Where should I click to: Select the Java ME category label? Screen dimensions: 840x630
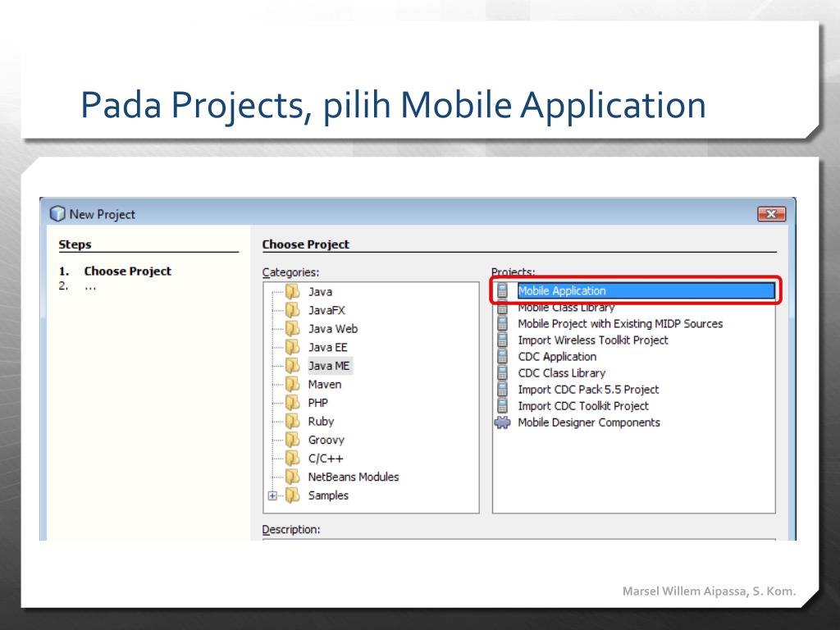click(329, 366)
